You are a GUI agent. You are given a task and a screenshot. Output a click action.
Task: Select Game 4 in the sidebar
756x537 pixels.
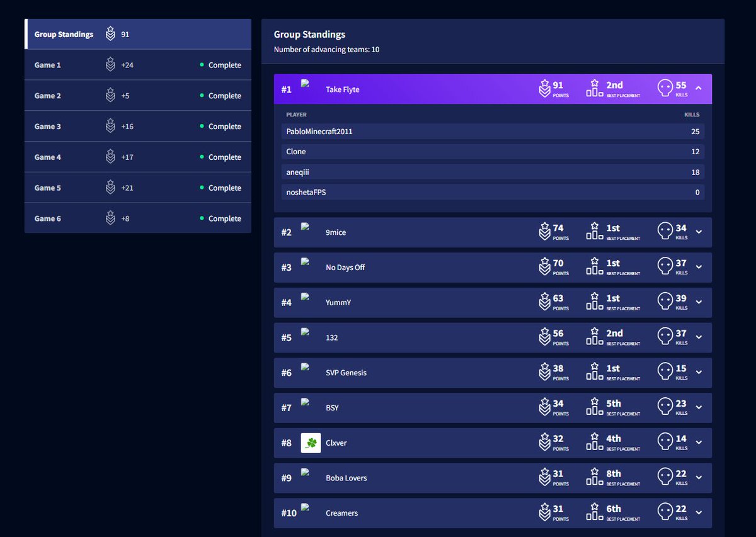[138, 157]
